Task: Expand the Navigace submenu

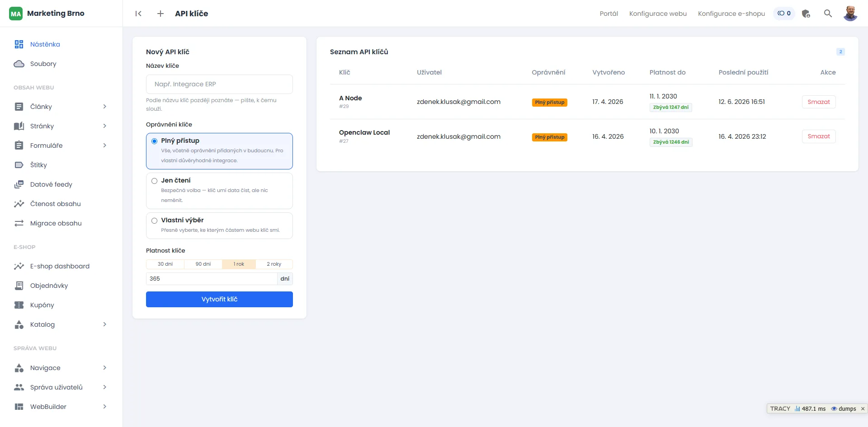Action: 104,368
